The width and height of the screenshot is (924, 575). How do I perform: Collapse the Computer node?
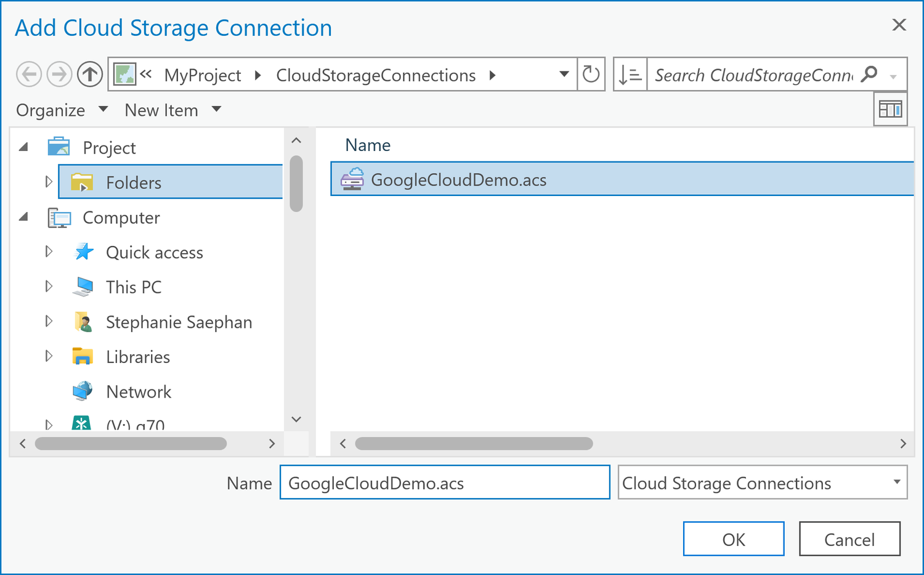tap(23, 217)
